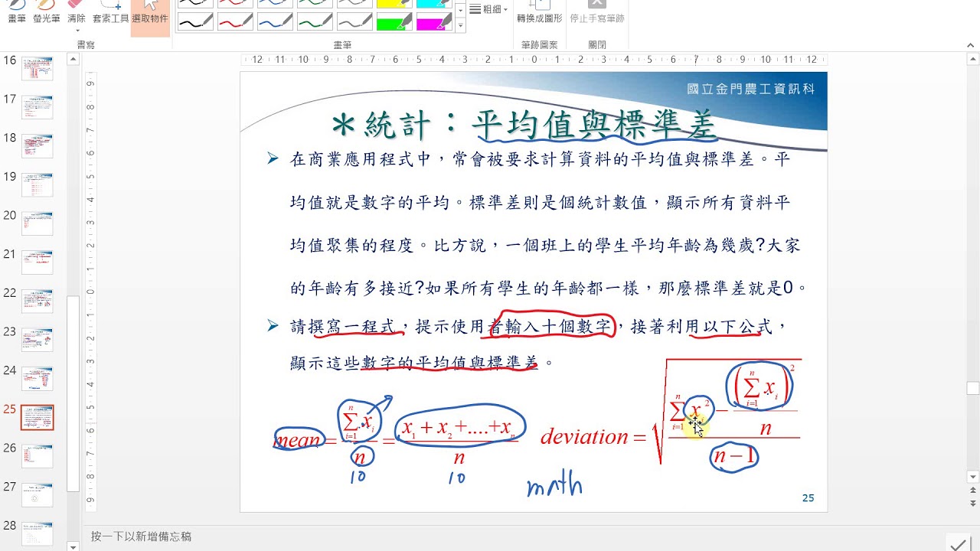This screenshot has height=551, width=980.
Task: Click the second bullet paragraph 請撰寫一程式
Action: click(x=539, y=344)
